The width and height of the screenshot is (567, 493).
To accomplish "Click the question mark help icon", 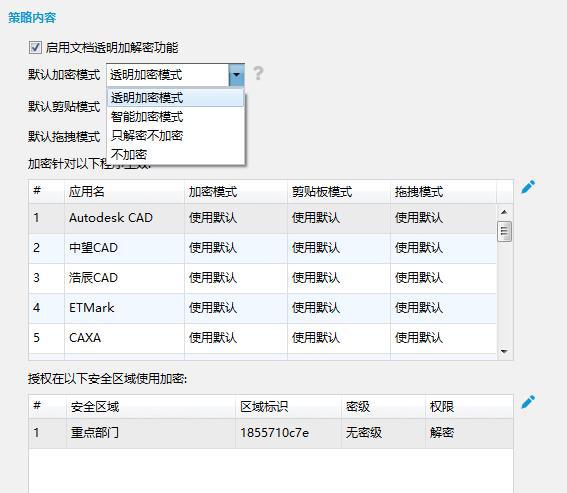I will 258,73.
